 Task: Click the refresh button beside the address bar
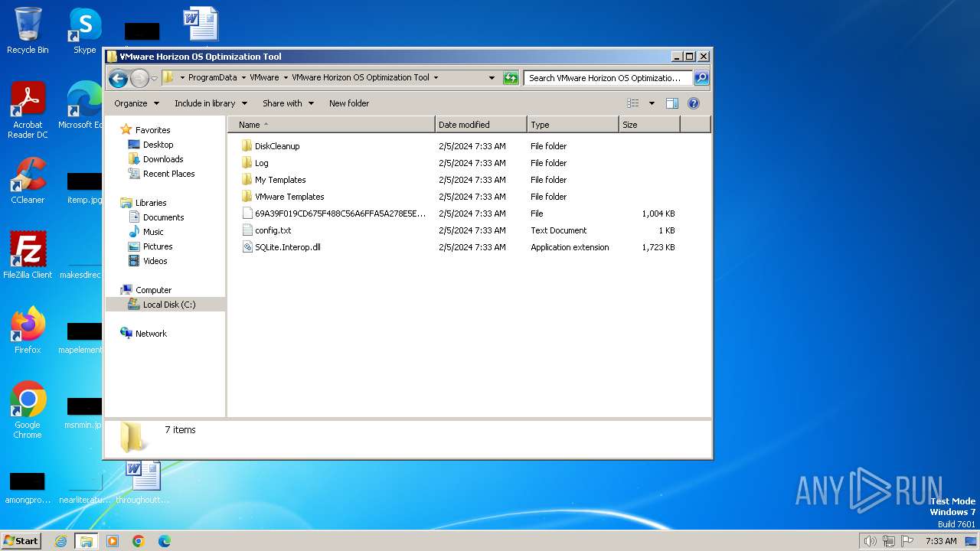[511, 78]
